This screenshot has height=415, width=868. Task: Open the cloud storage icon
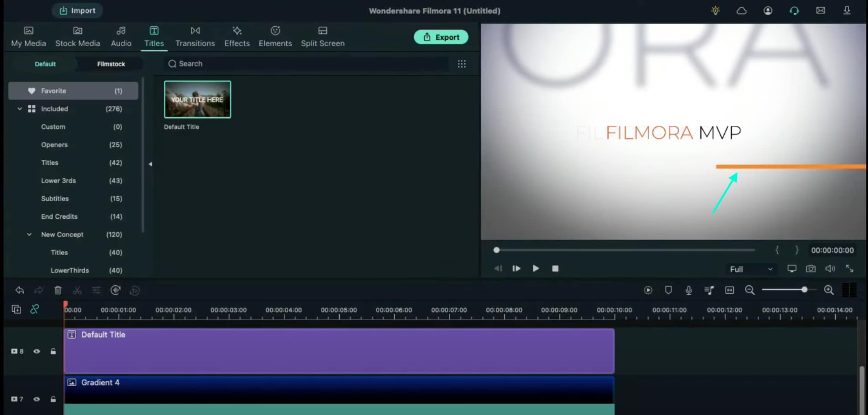tap(742, 11)
